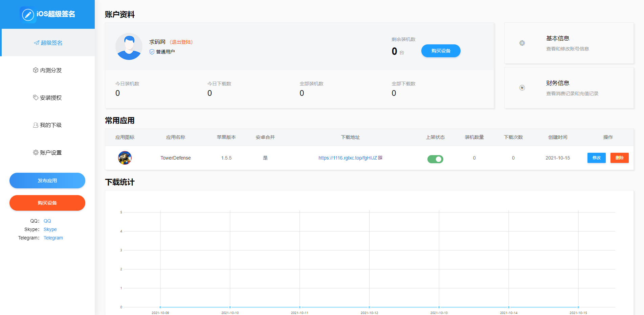644x315 pixels.
Task: Click the iOS超级签名 logo icon
Action: [28, 15]
